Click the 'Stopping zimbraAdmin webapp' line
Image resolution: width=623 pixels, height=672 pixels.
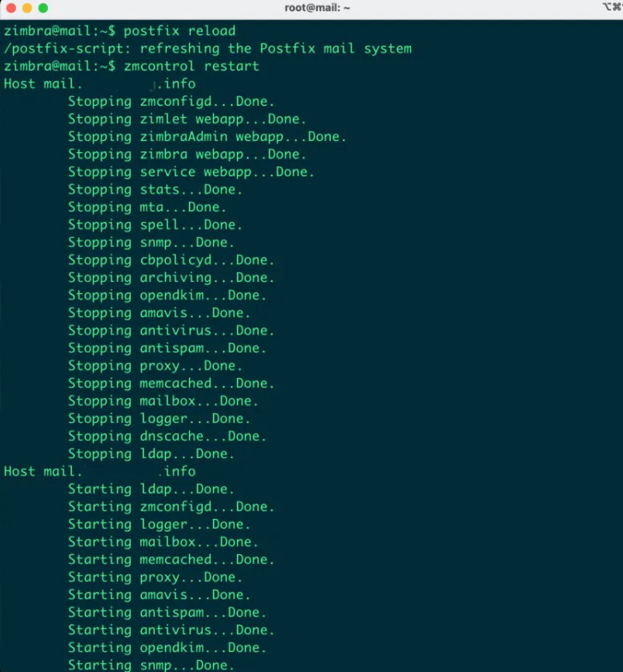pos(207,137)
